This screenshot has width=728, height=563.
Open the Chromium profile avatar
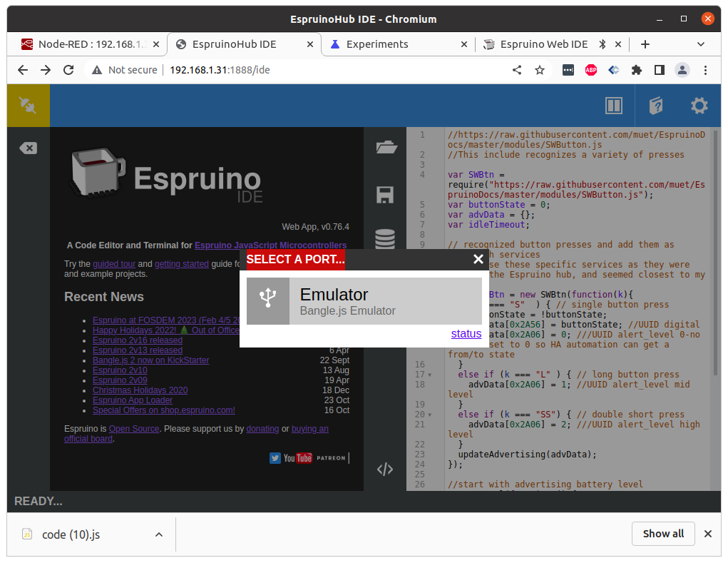[682, 70]
